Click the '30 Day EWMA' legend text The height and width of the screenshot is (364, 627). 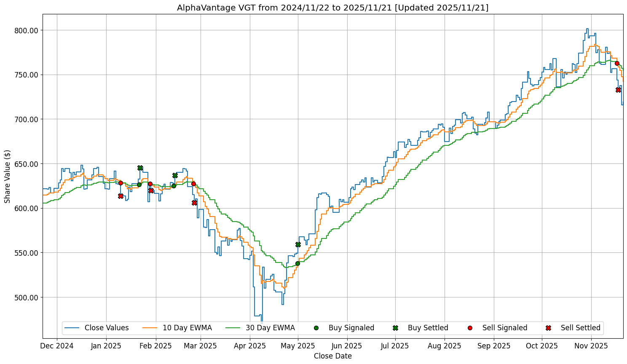coord(270,328)
